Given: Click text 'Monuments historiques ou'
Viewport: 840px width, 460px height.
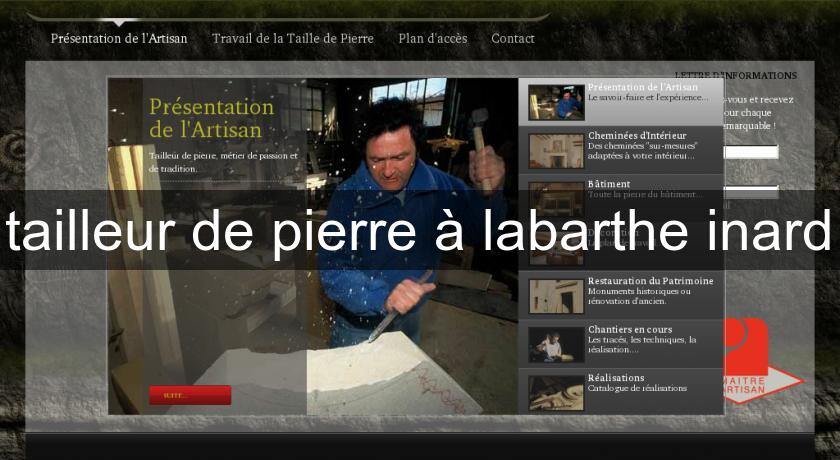Looking at the screenshot, I should coord(639,291).
